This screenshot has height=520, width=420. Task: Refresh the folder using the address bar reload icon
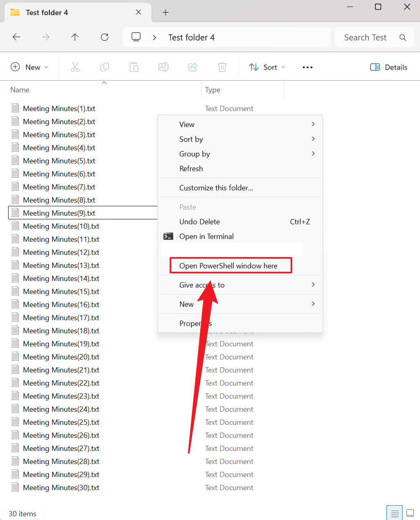point(105,37)
